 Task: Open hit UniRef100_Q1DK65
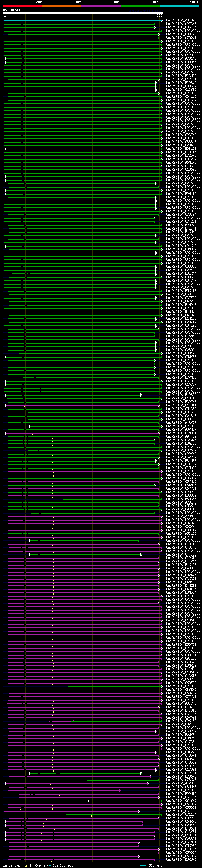181,849
